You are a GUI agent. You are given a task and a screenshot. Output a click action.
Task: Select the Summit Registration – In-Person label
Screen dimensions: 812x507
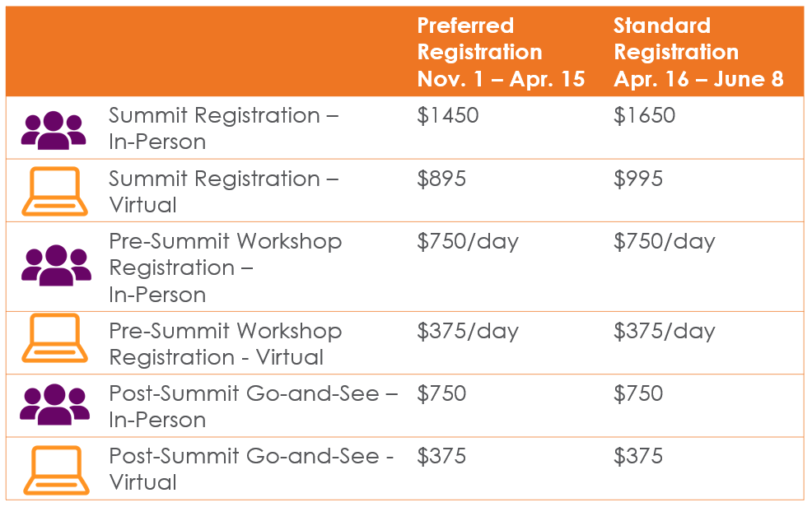[x=223, y=128]
